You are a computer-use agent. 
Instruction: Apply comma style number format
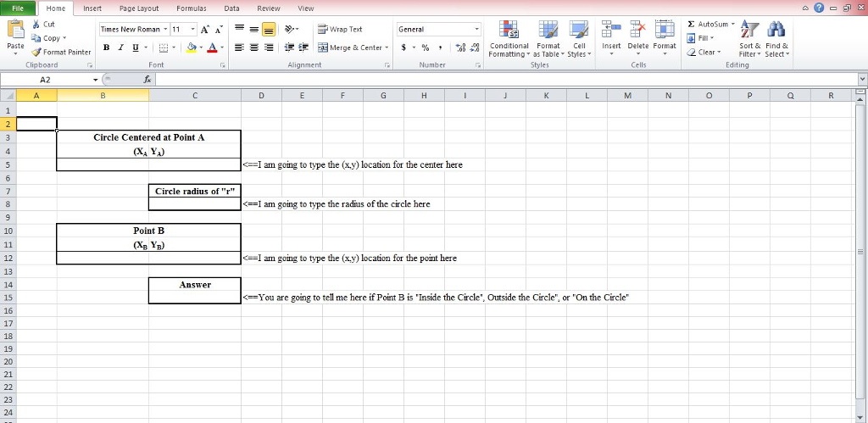tap(440, 47)
